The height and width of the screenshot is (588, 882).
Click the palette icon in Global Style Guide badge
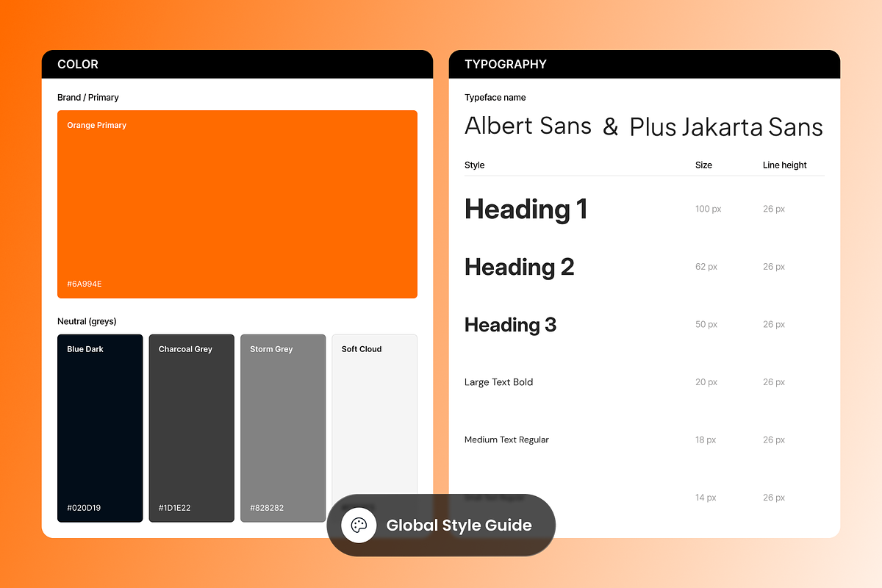pyautogui.click(x=359, y=526)
